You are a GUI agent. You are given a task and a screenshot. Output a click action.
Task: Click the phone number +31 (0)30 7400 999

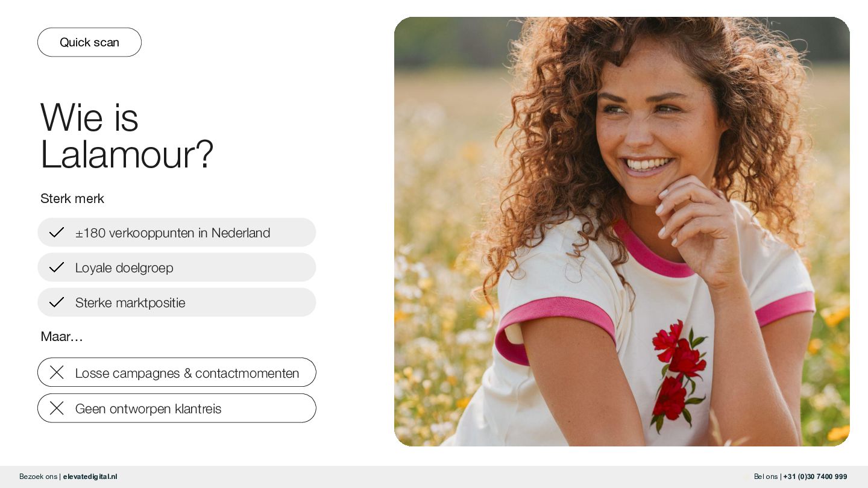[815, 477]
